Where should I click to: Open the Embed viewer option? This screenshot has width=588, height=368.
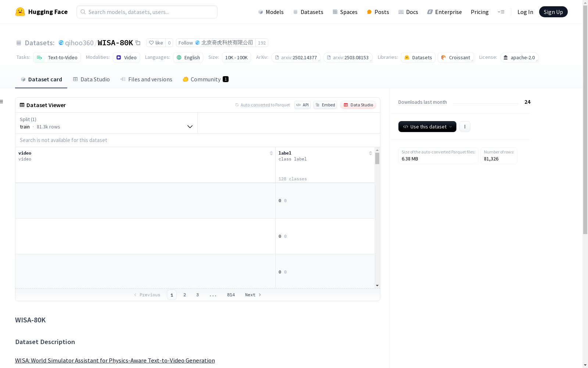coord(325,105)
